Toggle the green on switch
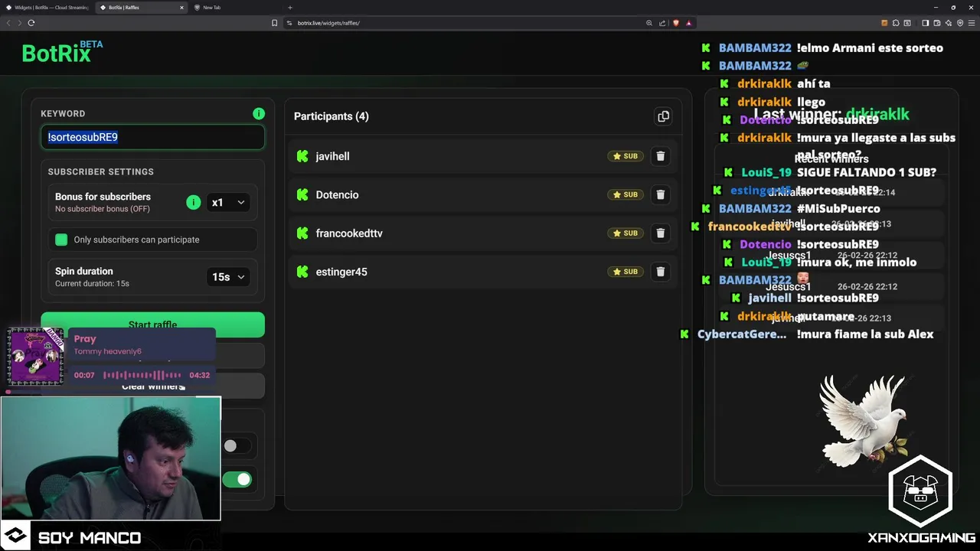 coord(237,480)
